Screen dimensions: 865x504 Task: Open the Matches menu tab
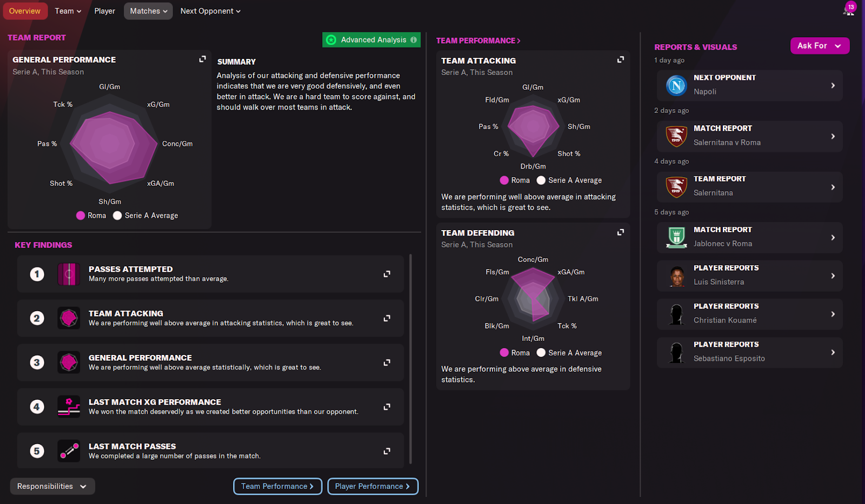148,11
